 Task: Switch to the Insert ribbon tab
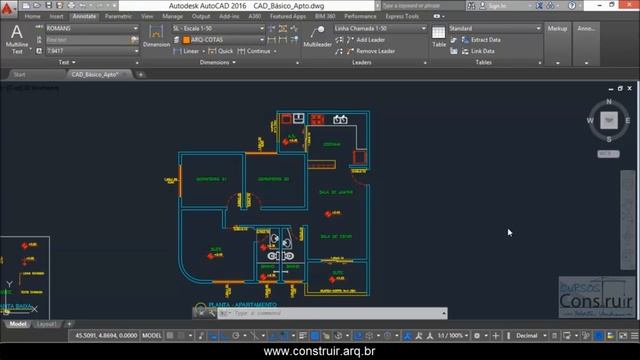click(56, 16)
